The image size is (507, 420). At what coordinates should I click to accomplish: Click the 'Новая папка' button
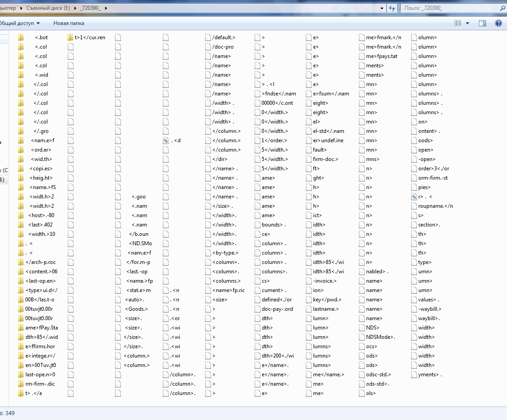[x=69, y=23]
